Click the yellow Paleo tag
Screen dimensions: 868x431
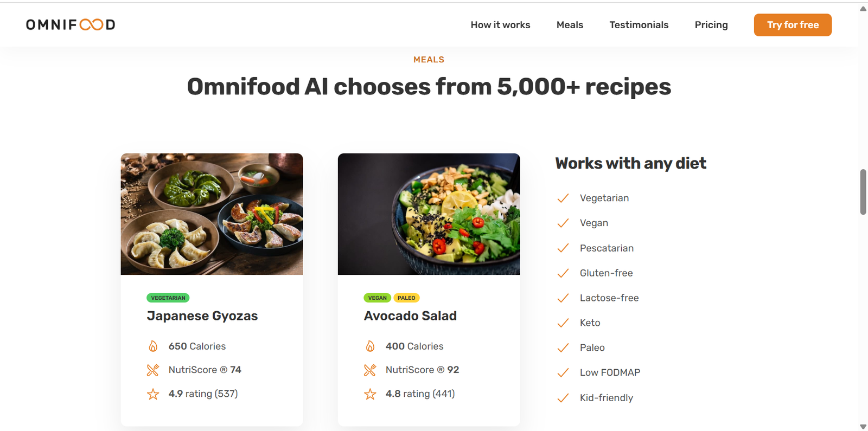coord(406,298)
